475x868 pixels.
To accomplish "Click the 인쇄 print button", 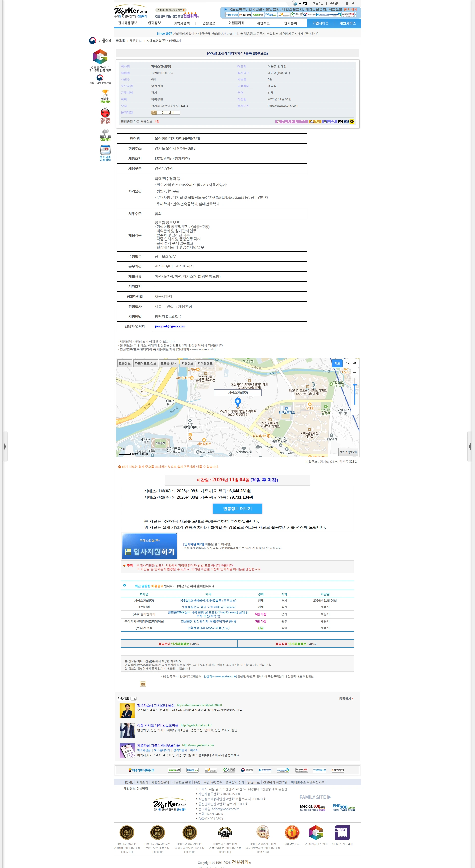I will point(315,122).
